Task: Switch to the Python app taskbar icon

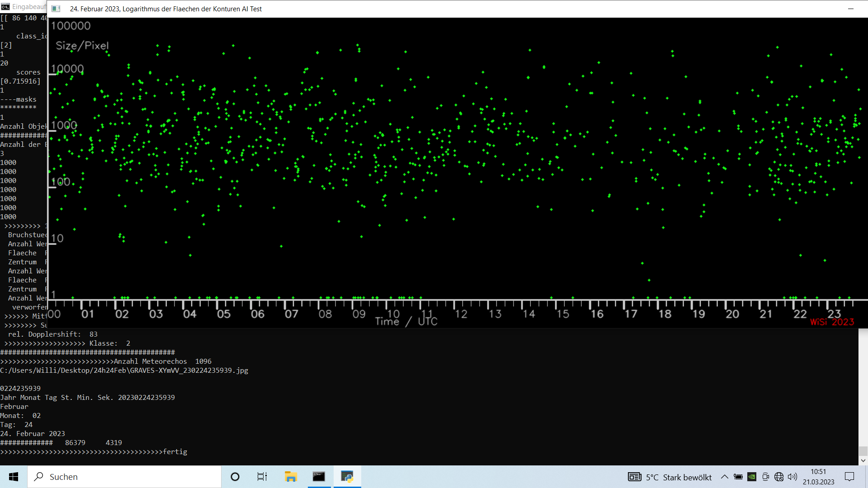Action: coord(347,477)
